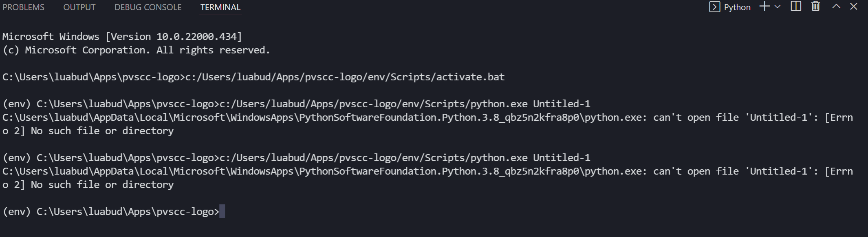Click the Microsoft Corporation copyright line
868x237 pixels.
(136, 50)
